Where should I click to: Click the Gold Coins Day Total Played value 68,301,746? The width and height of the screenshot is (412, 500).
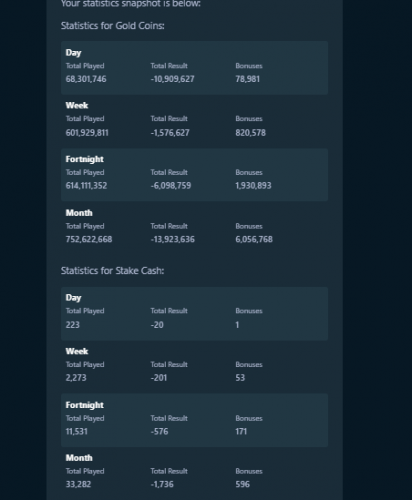coord(86,79)
